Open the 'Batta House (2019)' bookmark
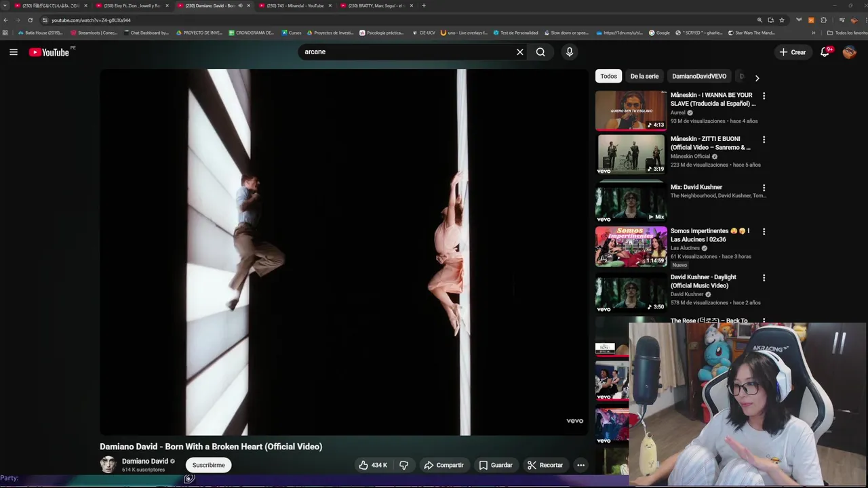Screen dimensions: 868x488 coord(41,33)
